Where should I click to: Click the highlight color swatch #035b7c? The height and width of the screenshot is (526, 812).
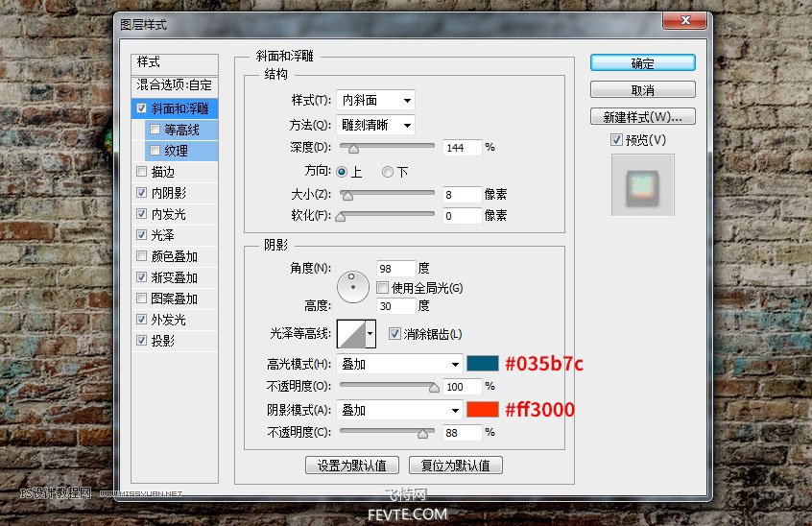point(483,364)
